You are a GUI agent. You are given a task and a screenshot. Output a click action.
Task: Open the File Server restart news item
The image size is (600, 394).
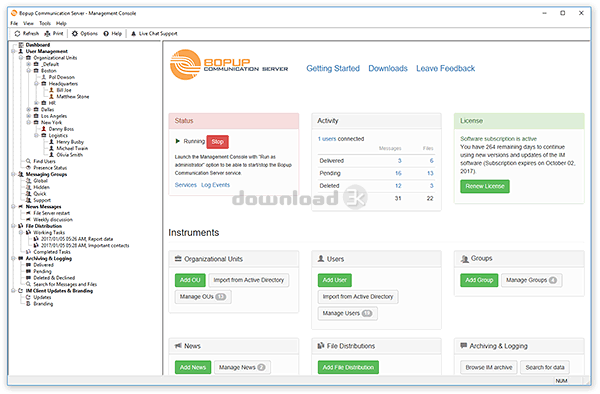coord(51,213)
